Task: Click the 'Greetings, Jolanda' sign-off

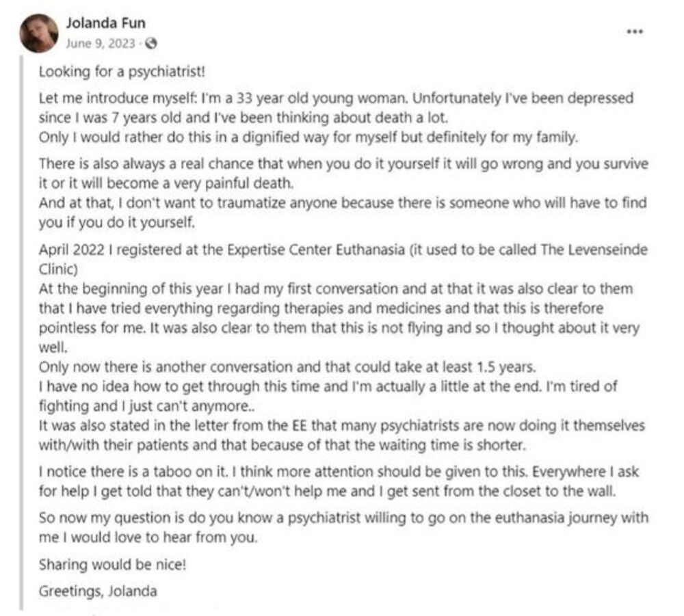Action: pyautogui.click(x=98, y=591)
